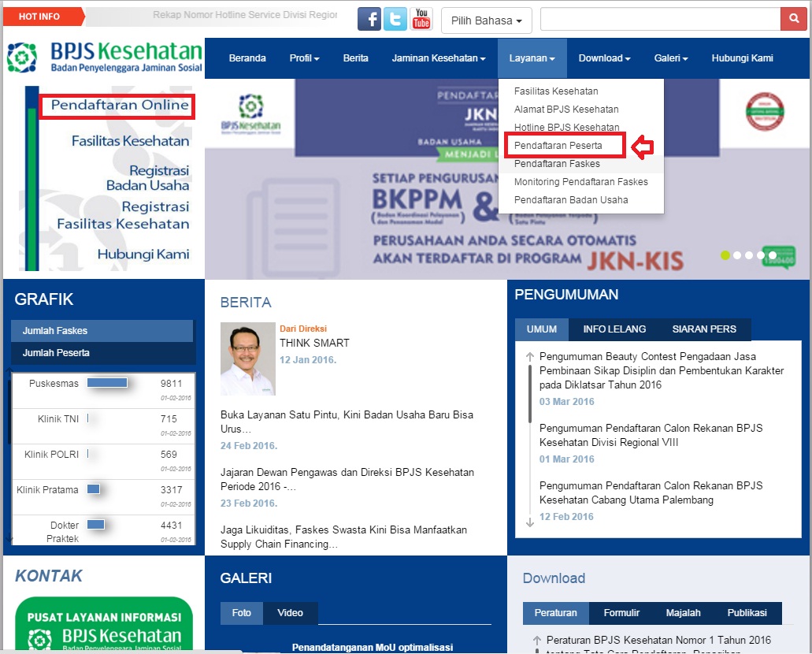Image resolution: width=812 pixels, height=654 pixels.
Task: Click the down arrow in Pengumuman list
Action: (x=530, y=522)
